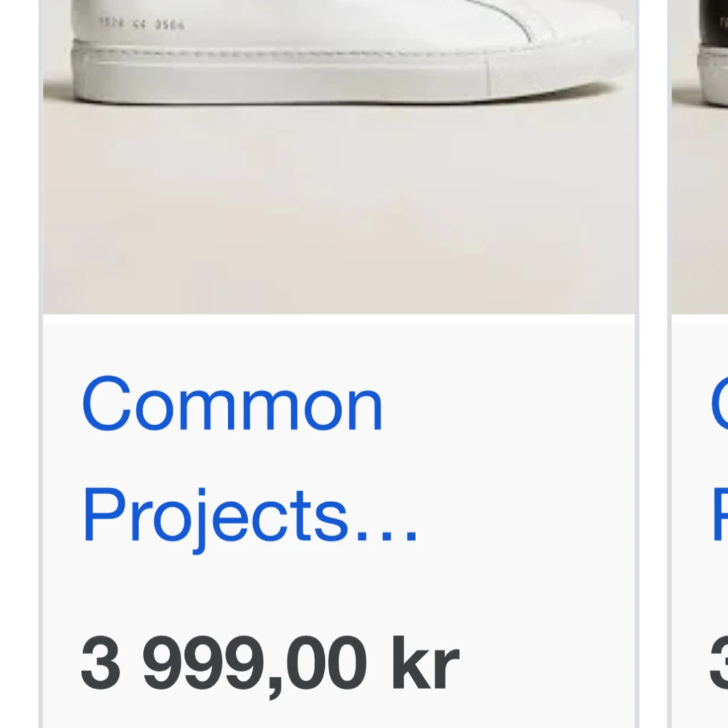Click the word "Common" in the title
Viewport: 728px width, 728px height.
[232, 403]
